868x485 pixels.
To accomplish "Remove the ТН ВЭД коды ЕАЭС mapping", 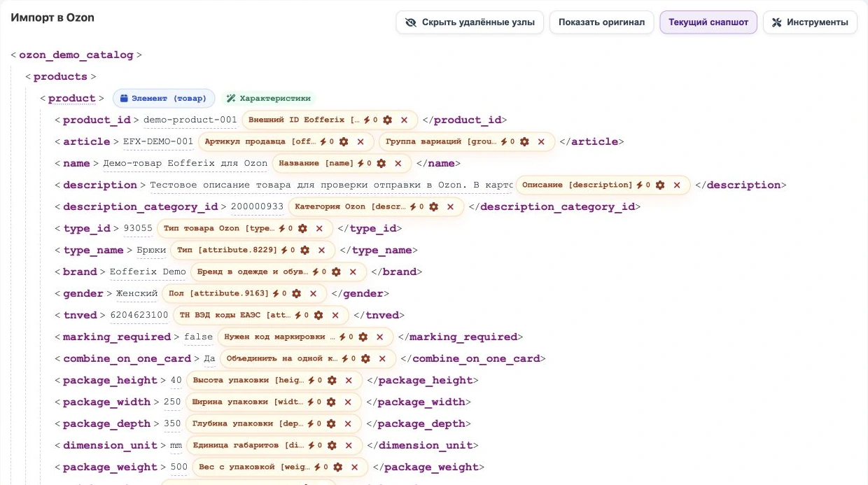I will (335, 315).
